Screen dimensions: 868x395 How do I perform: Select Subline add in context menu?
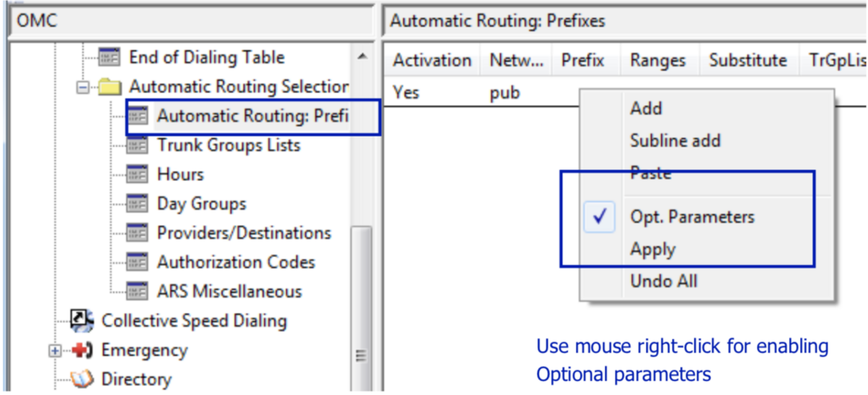(x=675, y=140)
